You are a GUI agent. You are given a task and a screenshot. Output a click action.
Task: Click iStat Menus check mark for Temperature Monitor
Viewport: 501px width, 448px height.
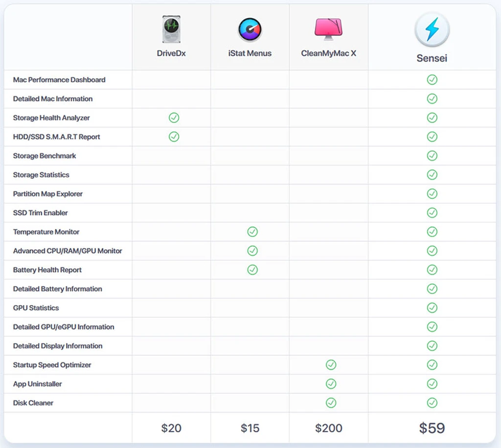252,232
